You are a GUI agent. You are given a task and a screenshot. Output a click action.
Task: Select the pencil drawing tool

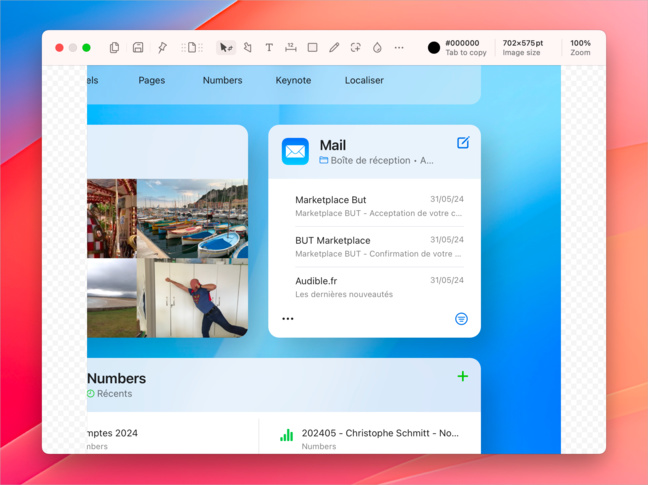tap(334, 48)
